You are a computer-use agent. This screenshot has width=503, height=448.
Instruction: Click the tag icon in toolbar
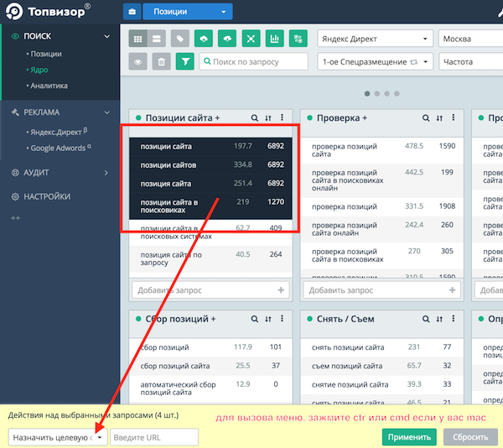point(179,39)
